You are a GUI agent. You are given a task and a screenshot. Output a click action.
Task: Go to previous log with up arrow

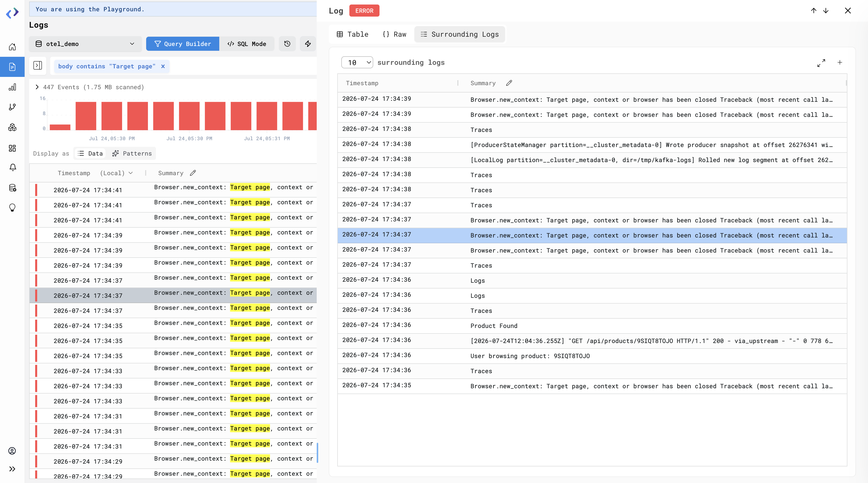point(813,11)
